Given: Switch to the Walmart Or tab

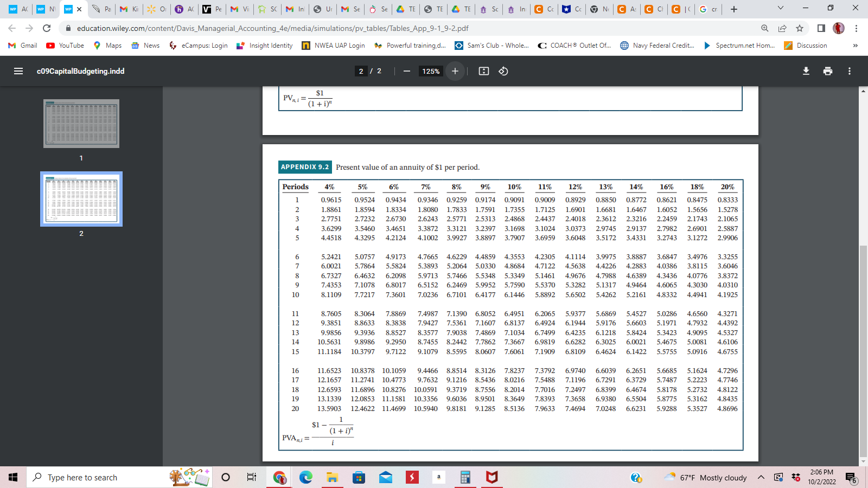Looking at the screenshot, I should click(157, 9).
